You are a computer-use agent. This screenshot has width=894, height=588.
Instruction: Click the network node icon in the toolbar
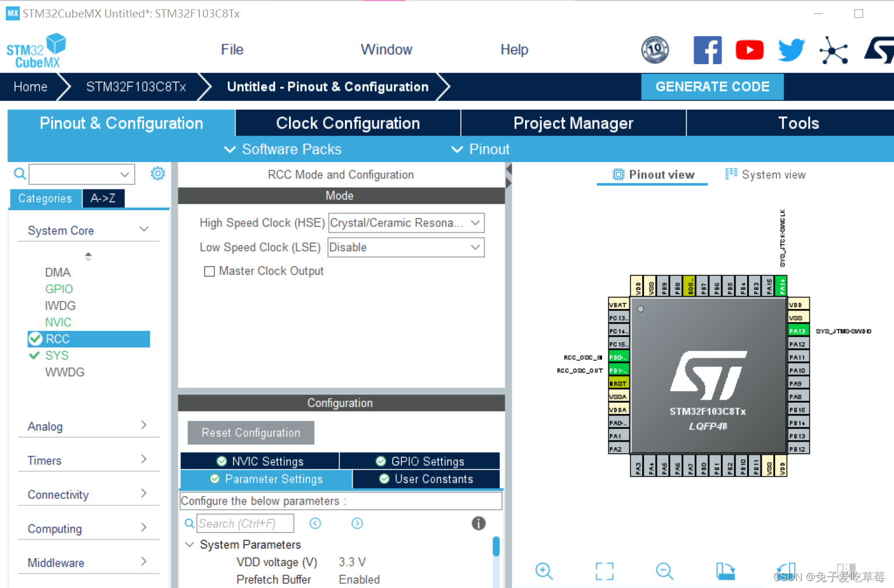pos(833,50)
